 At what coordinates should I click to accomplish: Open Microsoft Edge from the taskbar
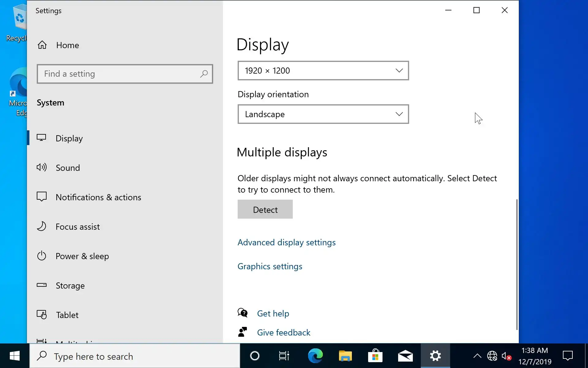(315, 356)
